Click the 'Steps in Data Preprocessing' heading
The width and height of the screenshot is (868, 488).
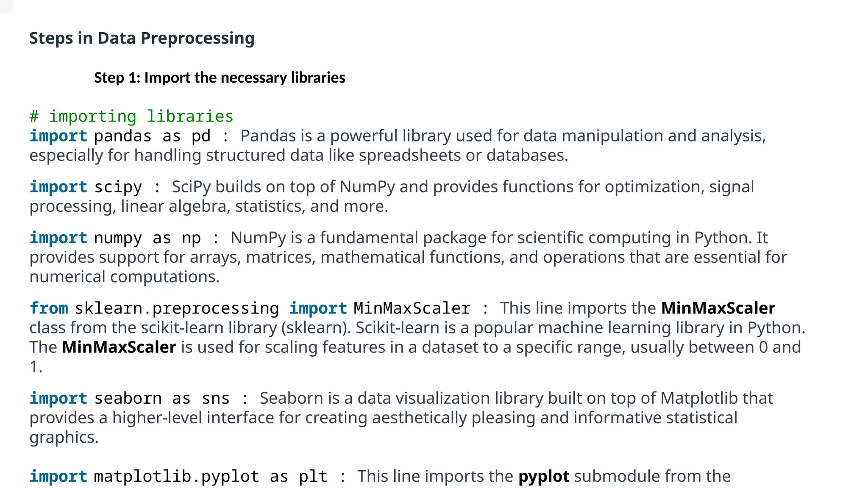142,39
